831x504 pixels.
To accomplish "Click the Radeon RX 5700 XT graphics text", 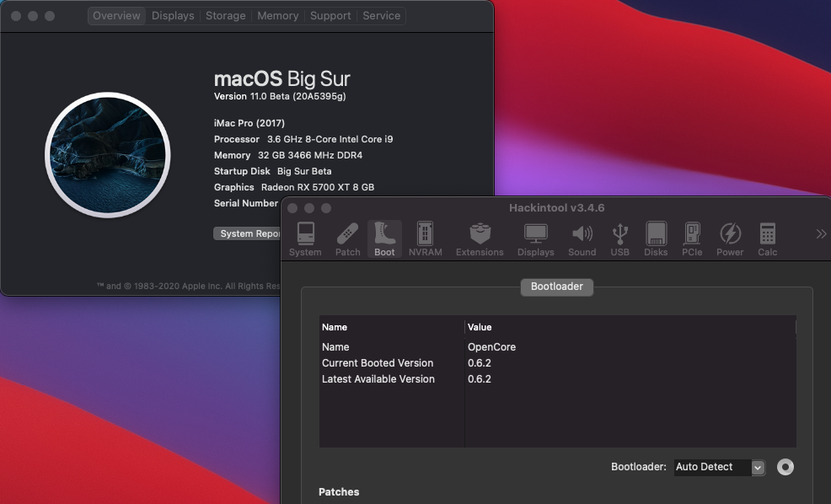I will click(x=318, y=187).
